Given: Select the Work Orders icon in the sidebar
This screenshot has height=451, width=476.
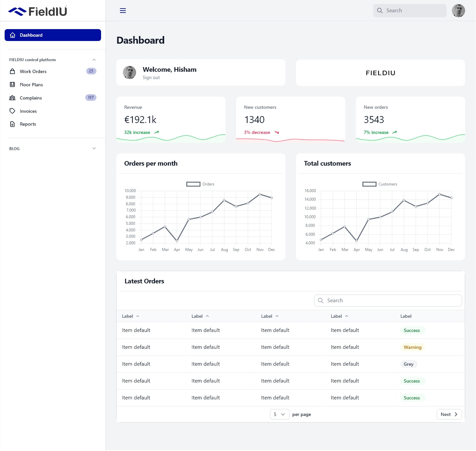Looking at the screenshot, I should pos(12,71).
